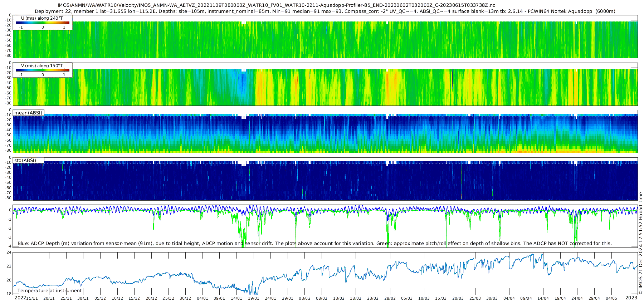Click the 2023 year label
644x304 pixels.
[631, 298]
